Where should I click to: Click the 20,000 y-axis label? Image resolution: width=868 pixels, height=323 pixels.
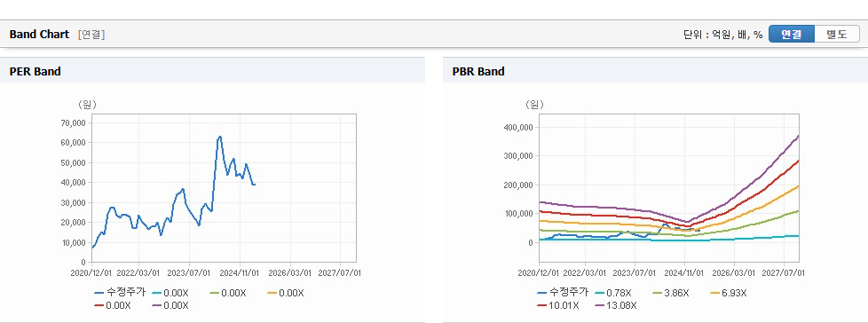click(x=73, y=222)
